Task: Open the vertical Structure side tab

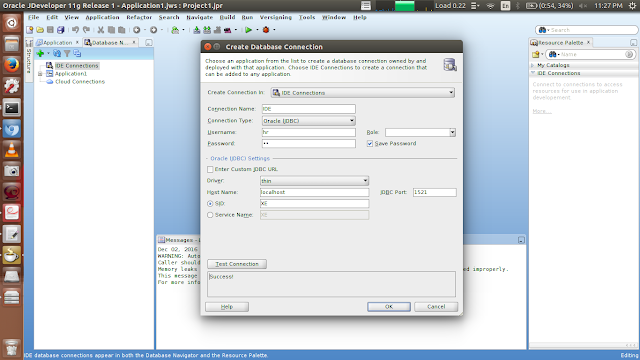Action: 29,60
